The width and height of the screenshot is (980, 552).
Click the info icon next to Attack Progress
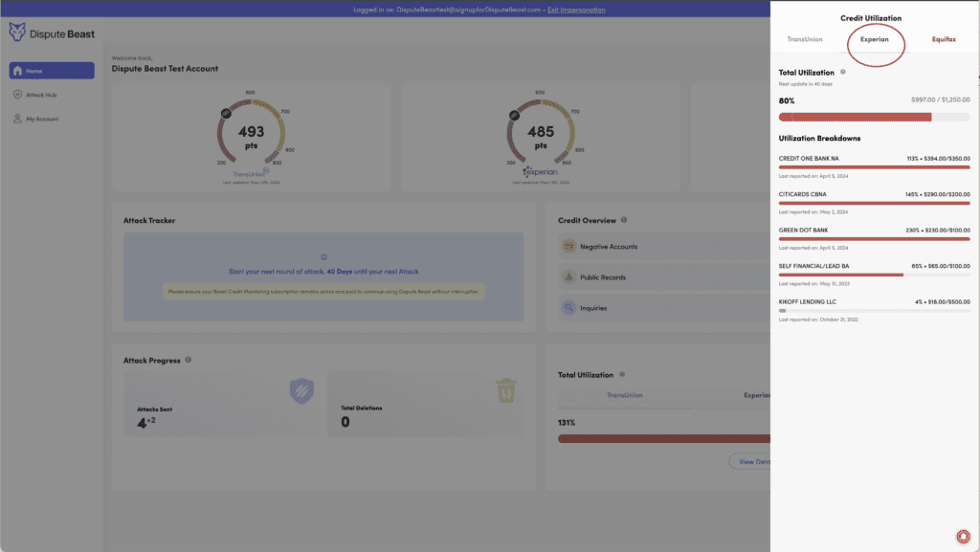coord(189,360)
